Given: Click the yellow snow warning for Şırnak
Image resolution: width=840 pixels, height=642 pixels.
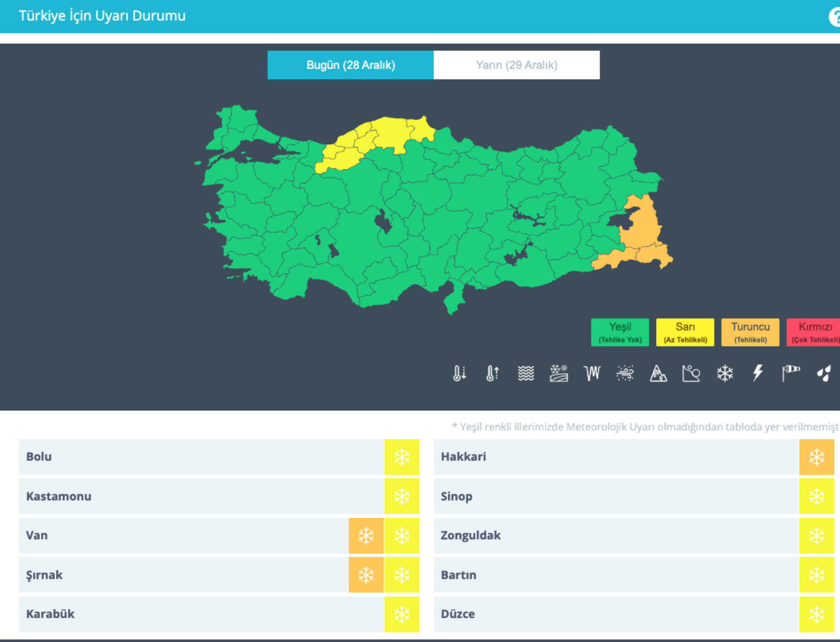Looking at the screenshot, I should pyautogui.click(x=402, y=575).
